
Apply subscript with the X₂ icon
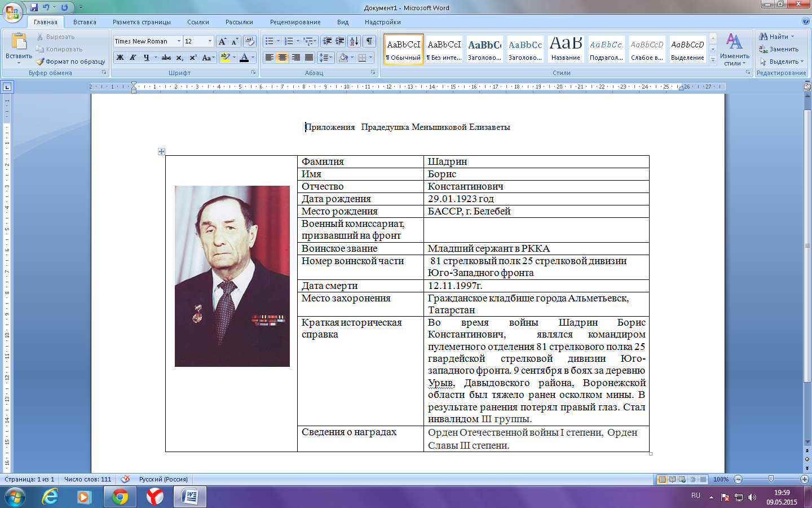click(179, 58)
